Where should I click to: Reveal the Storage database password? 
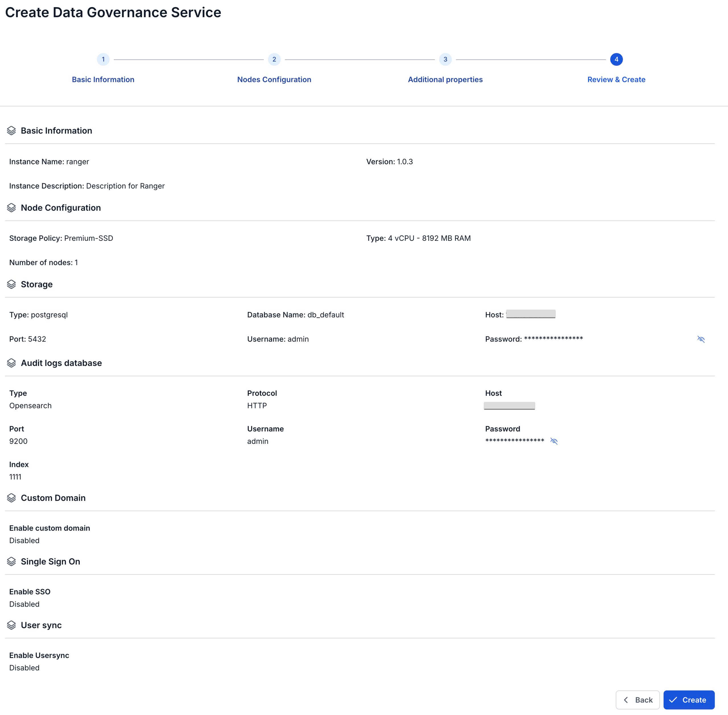point(701,339)
